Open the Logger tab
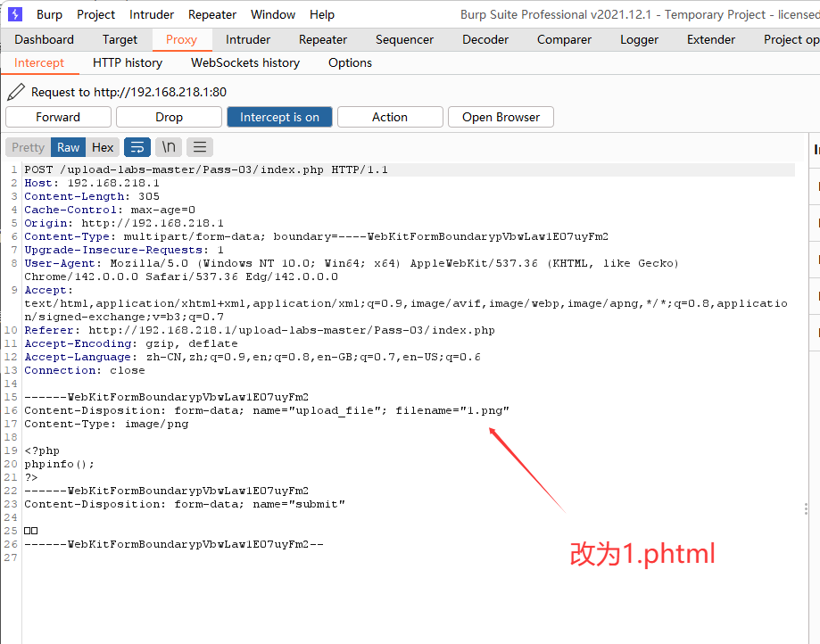 click(x=639, y=40)
